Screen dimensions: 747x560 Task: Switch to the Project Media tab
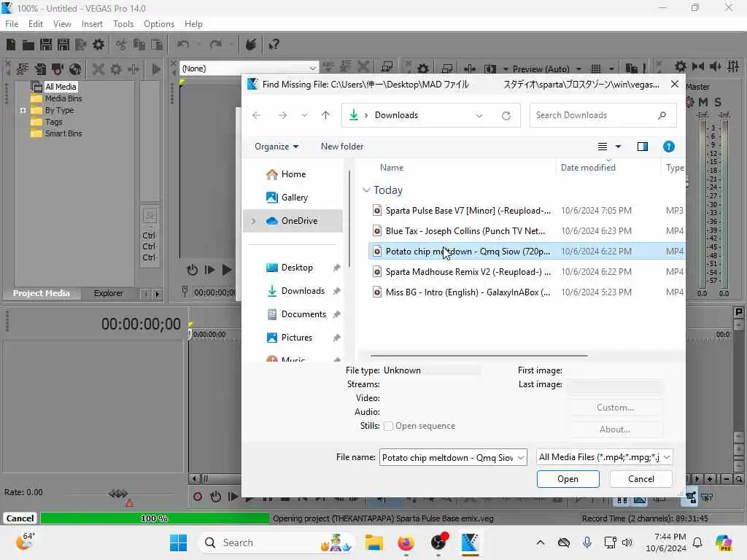click(41, 293)
